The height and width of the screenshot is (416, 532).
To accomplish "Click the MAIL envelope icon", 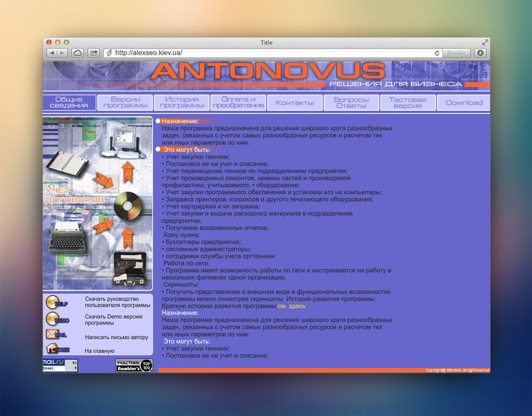I will (x=52, y=334).
